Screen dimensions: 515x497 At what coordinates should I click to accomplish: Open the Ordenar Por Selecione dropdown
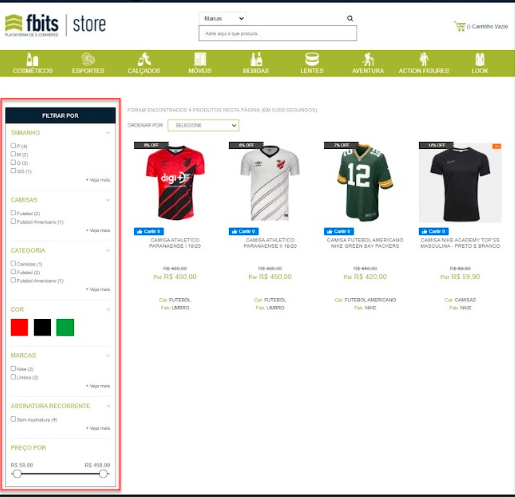pyautogui.click(x=203, y=125)
